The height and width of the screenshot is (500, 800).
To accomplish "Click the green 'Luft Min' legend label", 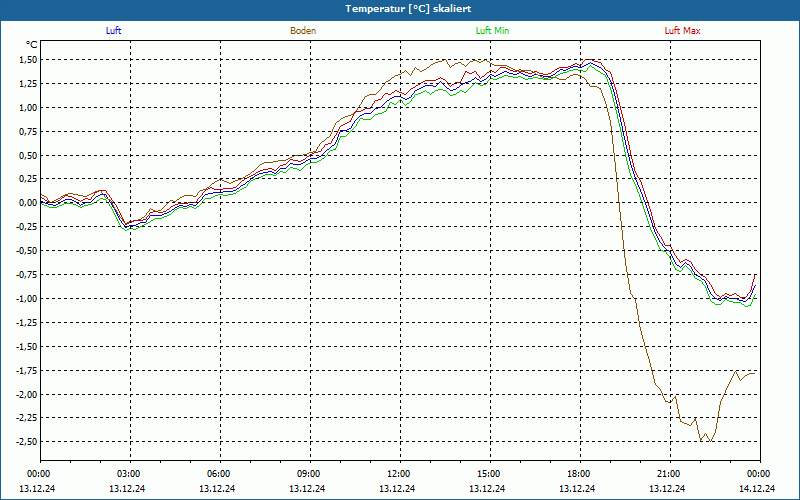I will 492,31.
